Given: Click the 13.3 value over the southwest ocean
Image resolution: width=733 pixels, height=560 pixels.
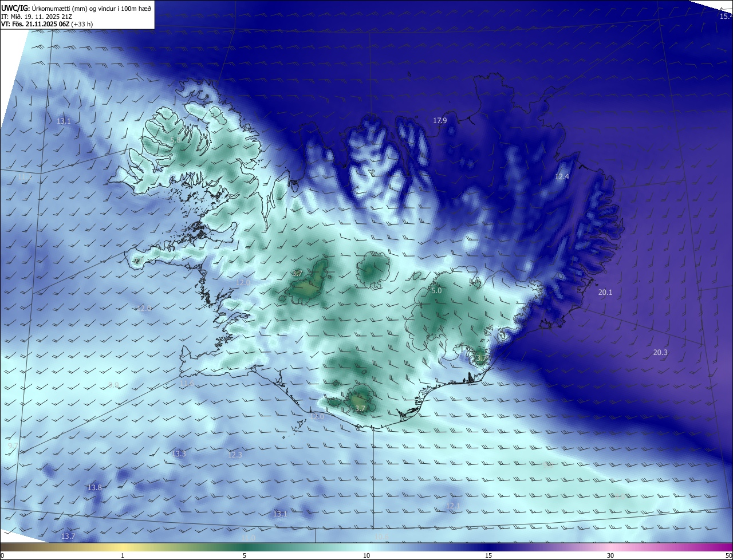Looking at the screenshot, I should coord(179,453).
